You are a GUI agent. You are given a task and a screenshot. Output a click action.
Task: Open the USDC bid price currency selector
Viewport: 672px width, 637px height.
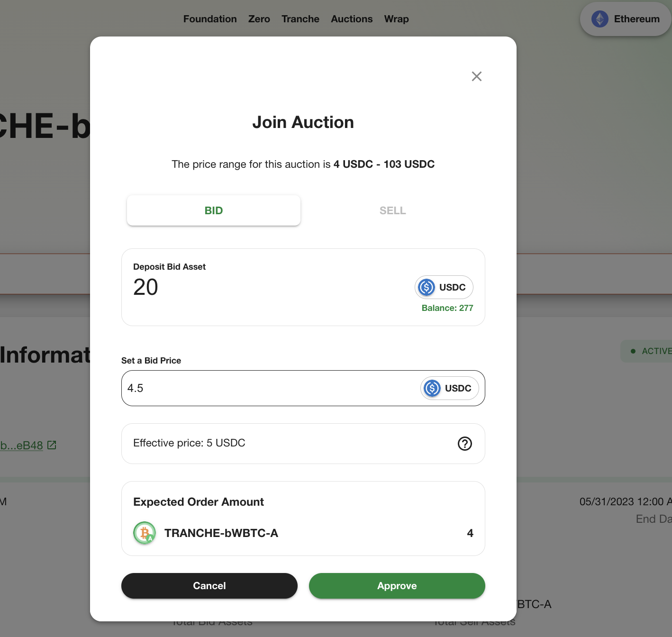(450, 388)
